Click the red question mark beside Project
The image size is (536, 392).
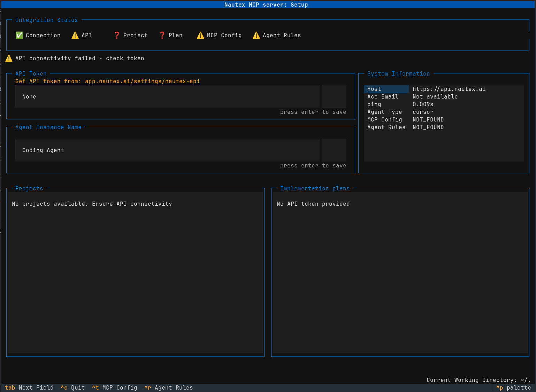pos(117,35)
